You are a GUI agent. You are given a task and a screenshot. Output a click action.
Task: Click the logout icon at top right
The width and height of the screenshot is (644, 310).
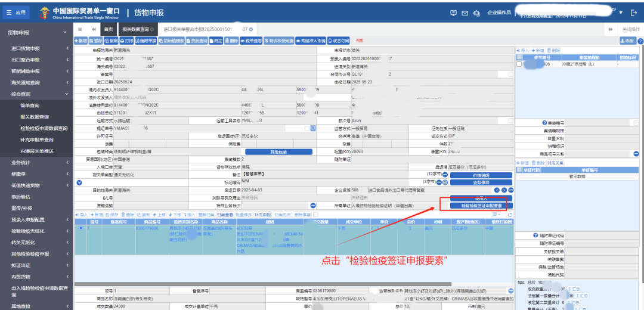point(634,13)
